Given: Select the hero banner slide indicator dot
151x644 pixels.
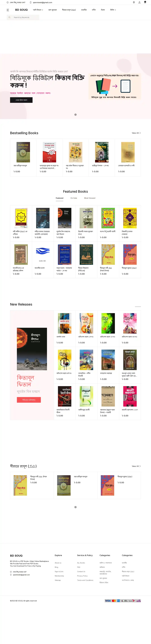Looking at the screenshot, I should (x=75, y=115).
